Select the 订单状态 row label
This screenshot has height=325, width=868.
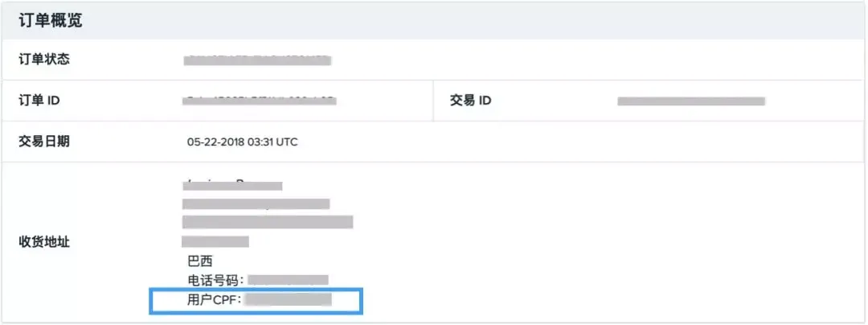45,60
